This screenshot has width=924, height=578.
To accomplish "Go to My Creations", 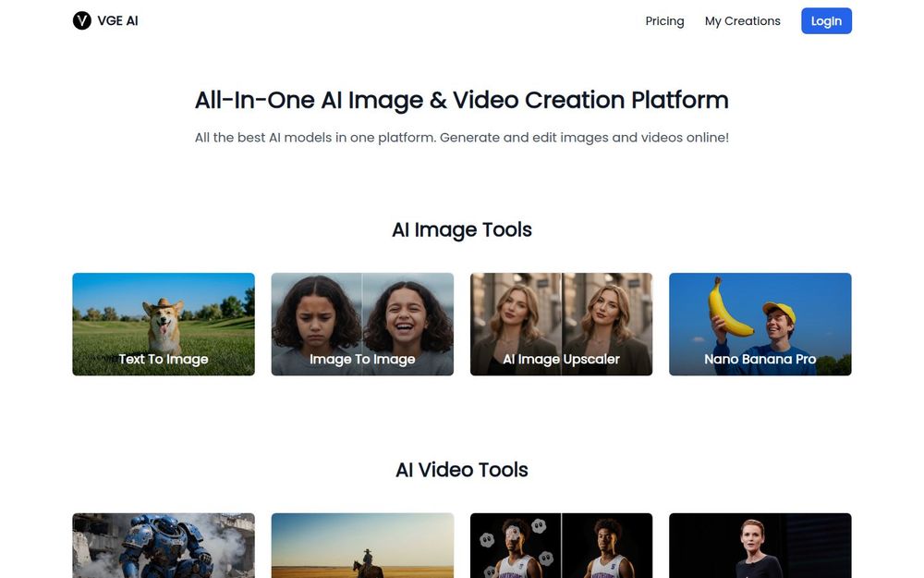I will coord(743,21).
